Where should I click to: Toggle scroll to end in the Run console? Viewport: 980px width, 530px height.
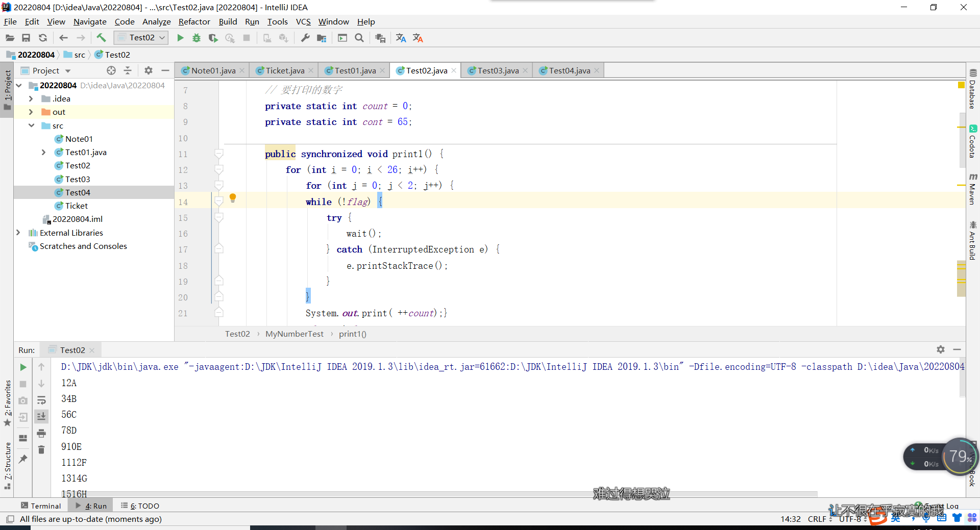pyautogui.click(x=41, y=417)
